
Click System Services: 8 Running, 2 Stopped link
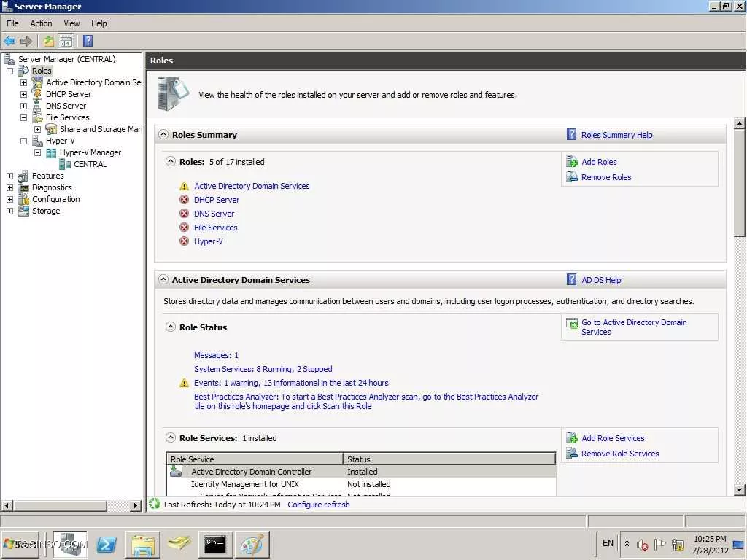click(263, 369)
